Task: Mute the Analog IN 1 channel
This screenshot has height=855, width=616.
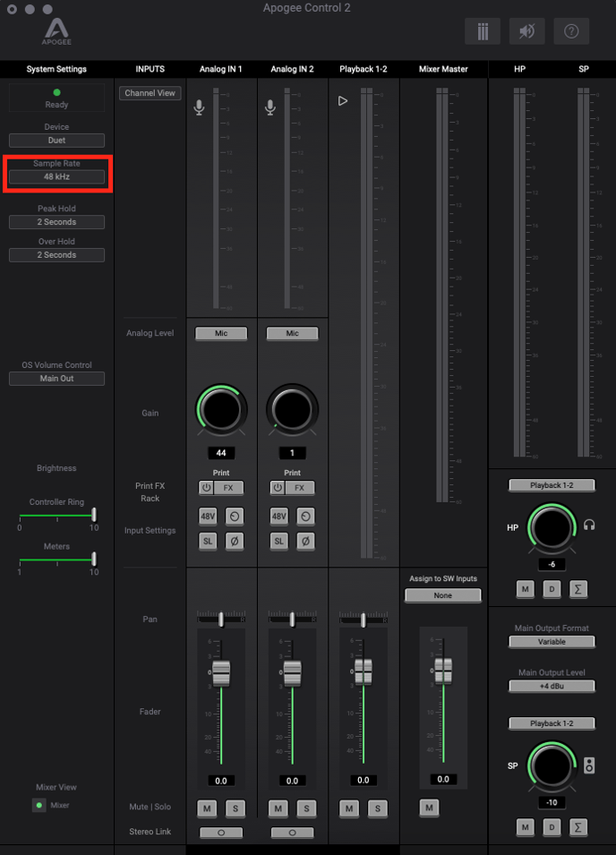Action: pyautogui.click(x=207, y=808)
